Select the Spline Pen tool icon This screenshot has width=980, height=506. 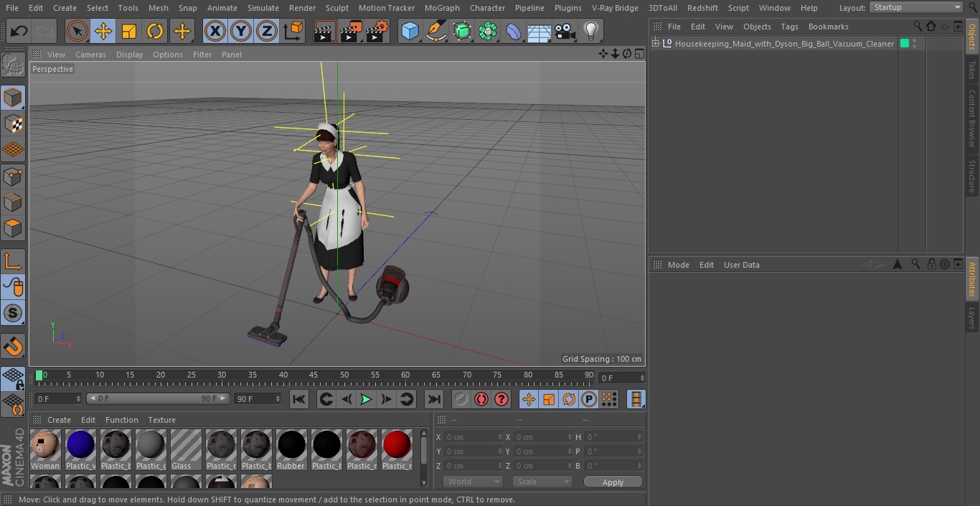[435, 31]
